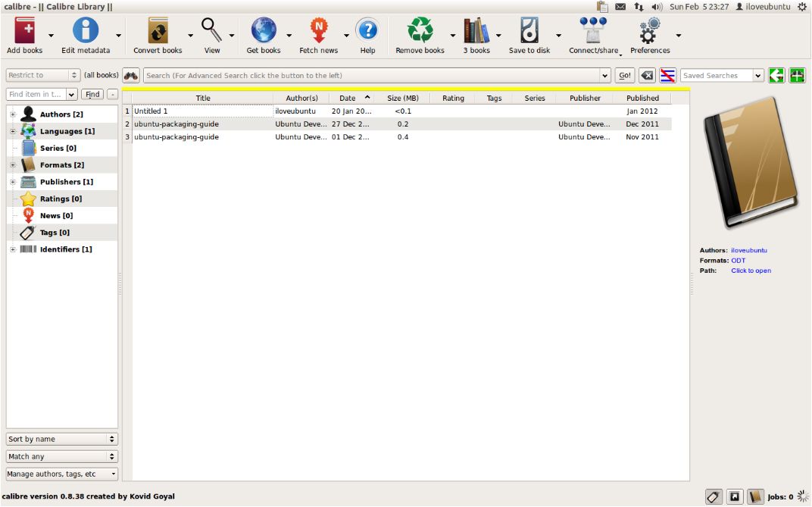The width and height of the screenshot is (812, 507).
Task: Sort by Size (MB) column header
Action: click(403, 99)
